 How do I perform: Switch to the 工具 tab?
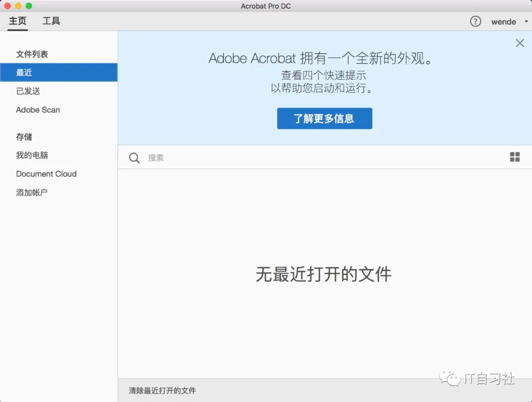pos(51,21)
